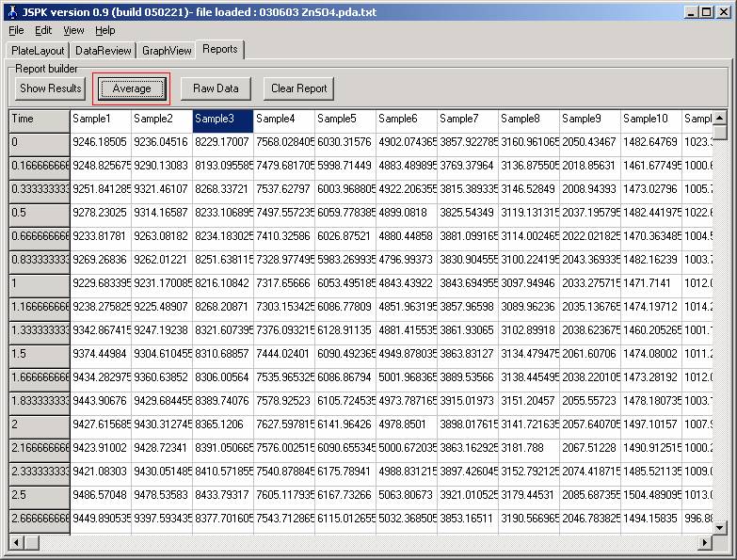The image size is (737, 560).
Task: Select row header for time 1.5
Action: [40, 356]
